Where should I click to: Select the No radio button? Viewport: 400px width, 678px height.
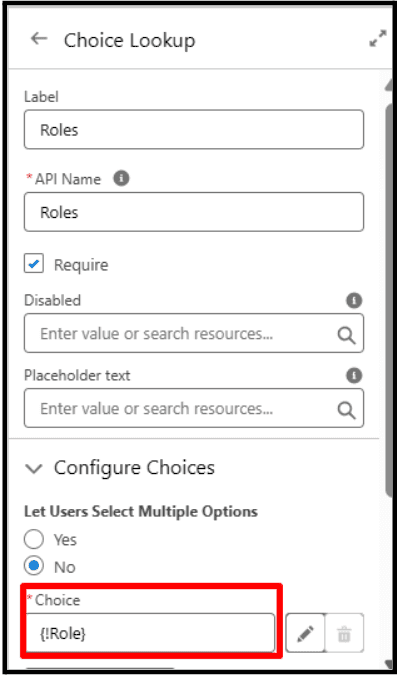pos(34,566)
